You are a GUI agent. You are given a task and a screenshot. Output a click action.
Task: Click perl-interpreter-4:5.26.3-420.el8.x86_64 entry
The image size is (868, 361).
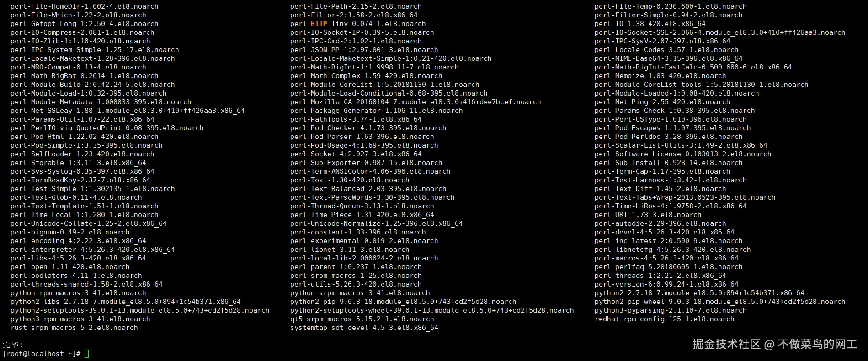click(x=93, y=250)
